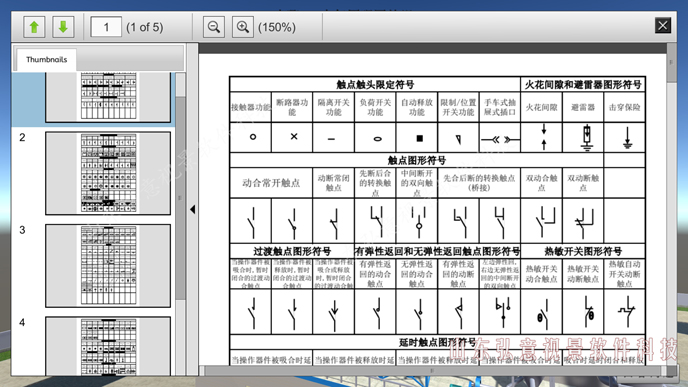Screen dimensions: 688x387
Task: Click the '击穿保险' label cell
Action: coord(624,107)
